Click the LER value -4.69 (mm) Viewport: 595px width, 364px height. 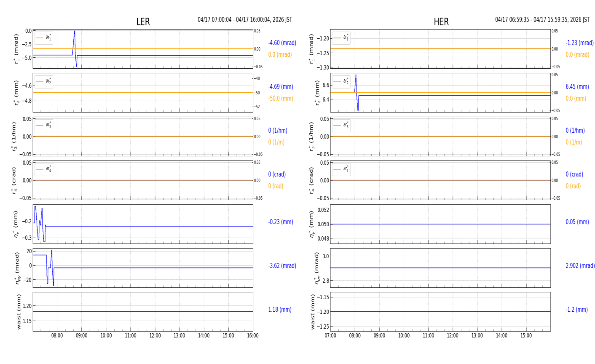point(281,87)
